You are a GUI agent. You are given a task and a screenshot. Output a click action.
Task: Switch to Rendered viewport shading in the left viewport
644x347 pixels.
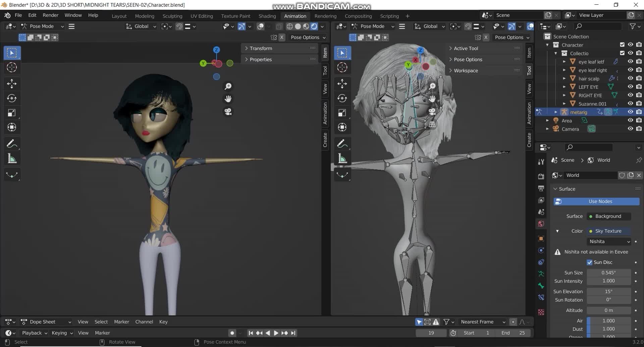[x=314, y=26]
